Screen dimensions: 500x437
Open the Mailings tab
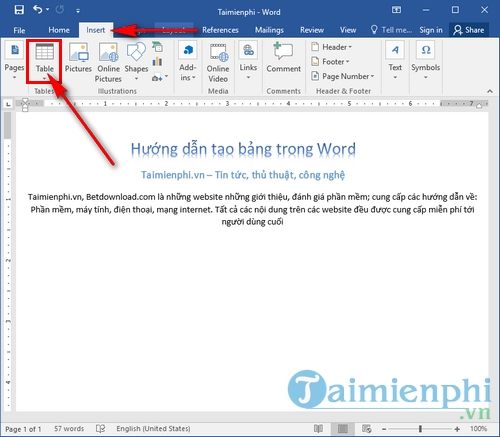tap(269, 30)
